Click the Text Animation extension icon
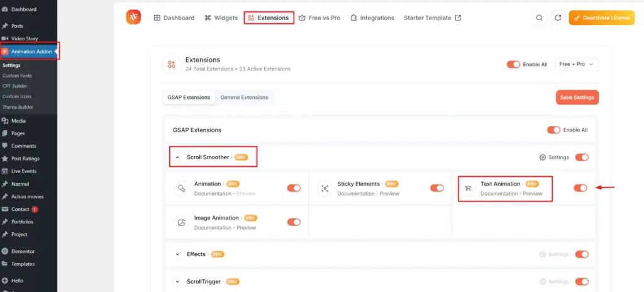 tap(468, 188)
